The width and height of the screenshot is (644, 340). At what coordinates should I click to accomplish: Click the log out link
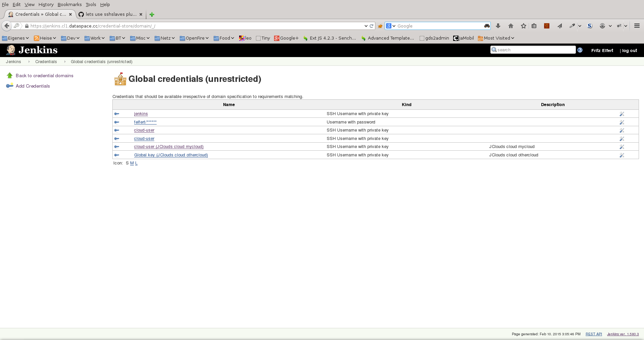point(630,50)
